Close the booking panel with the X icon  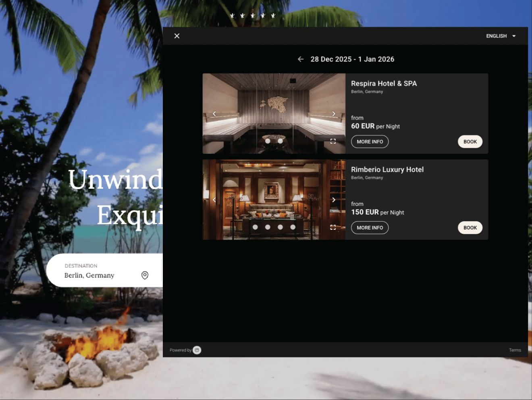click(x=177, y=36)
